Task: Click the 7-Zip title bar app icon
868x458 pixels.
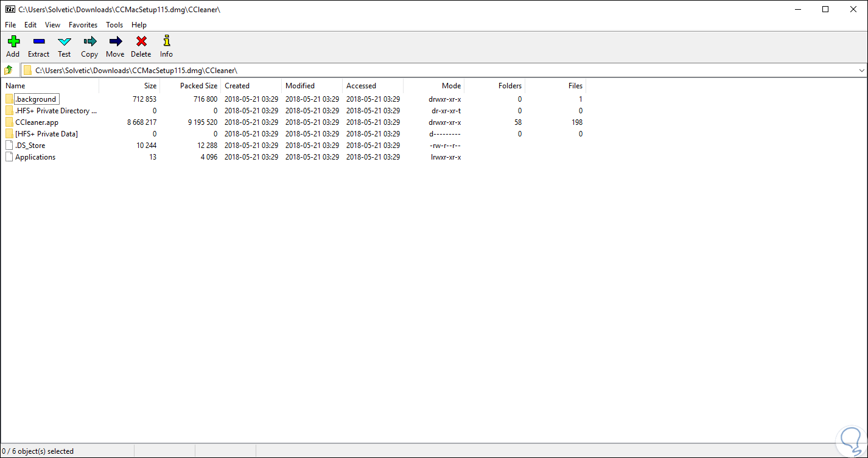Action: click(10, 9)
